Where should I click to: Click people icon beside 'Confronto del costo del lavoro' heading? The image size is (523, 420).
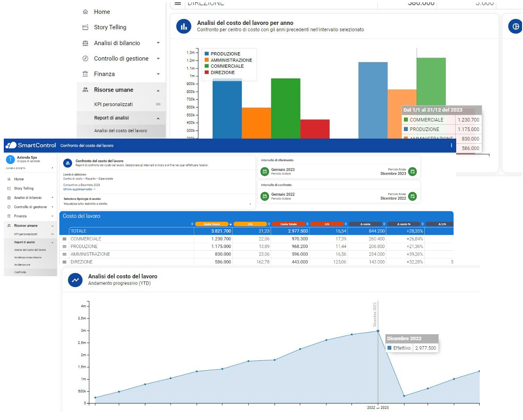68,163
